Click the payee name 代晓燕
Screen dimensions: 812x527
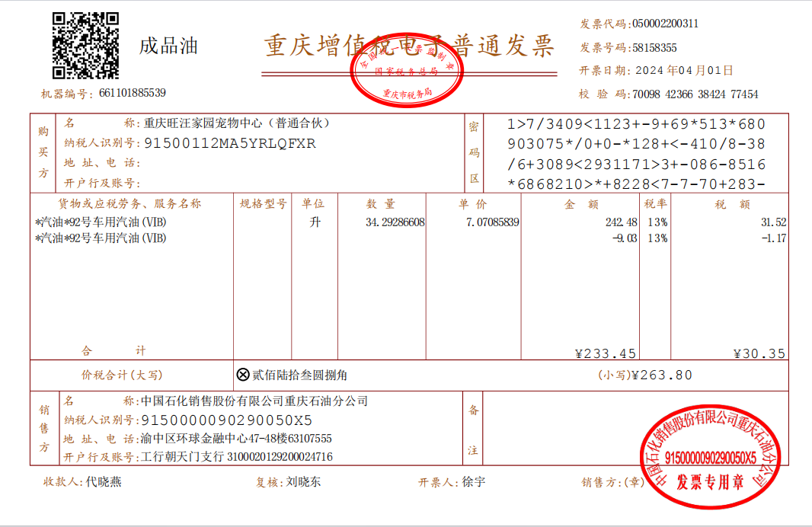pyautogui.click(x=104, y=481)
